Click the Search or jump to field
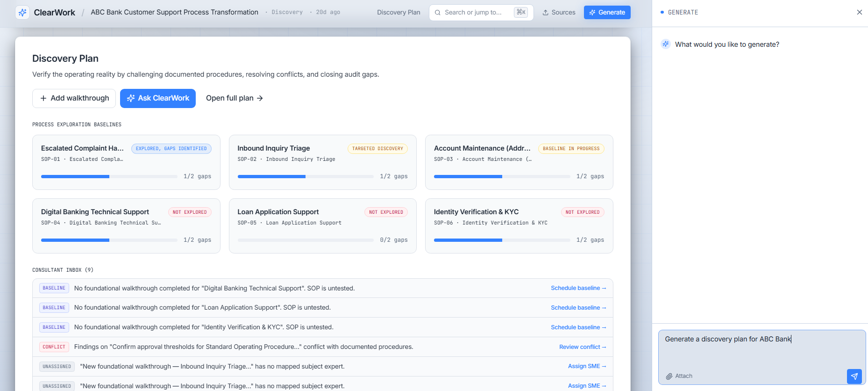The width and height of the screenshot is (868, 391). tap(481, 13)
